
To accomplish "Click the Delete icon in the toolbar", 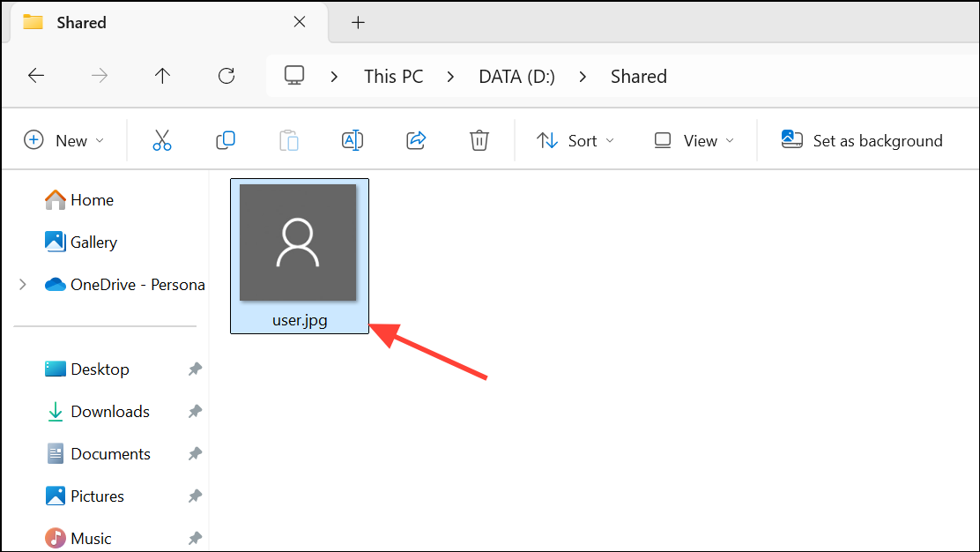I will click(479, 140).
